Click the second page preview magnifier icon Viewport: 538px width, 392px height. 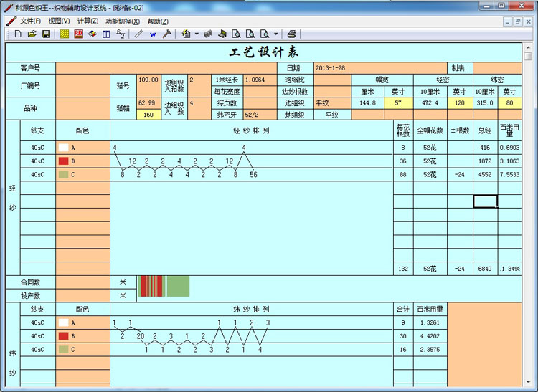coord(250,34)
